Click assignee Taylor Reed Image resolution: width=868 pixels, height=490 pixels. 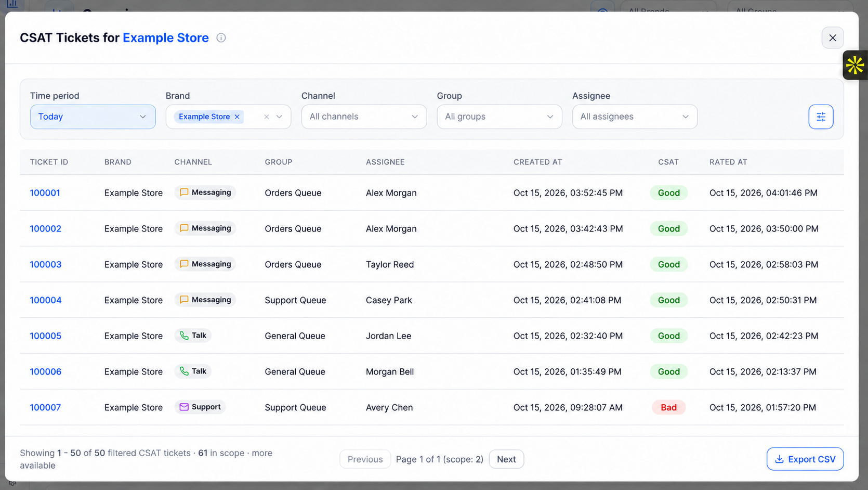(390, 265)
